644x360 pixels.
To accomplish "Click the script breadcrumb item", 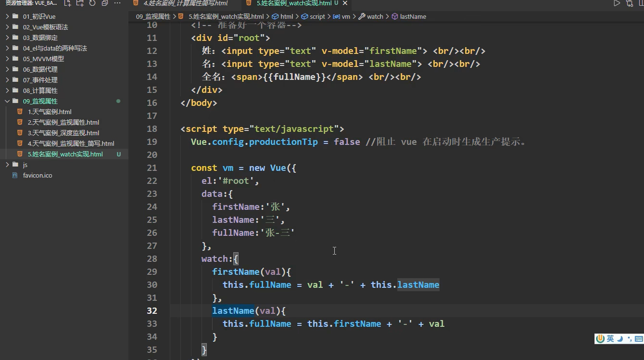I will (x=313, y=16).
